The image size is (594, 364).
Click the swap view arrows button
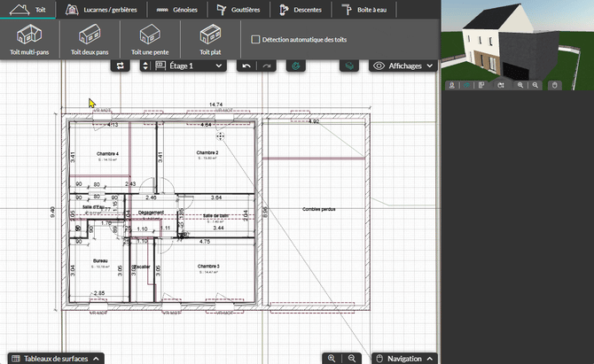pos(121,66)
